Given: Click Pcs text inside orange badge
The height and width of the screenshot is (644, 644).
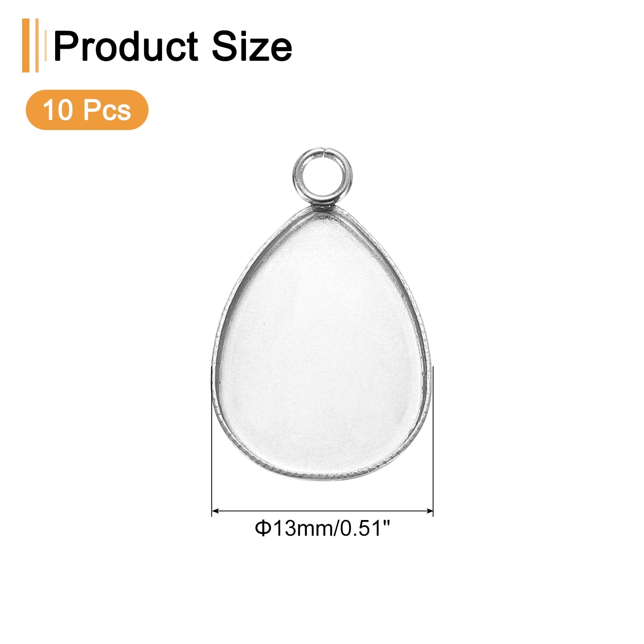Looking at the screenshot, I should (x=107, y=110).
